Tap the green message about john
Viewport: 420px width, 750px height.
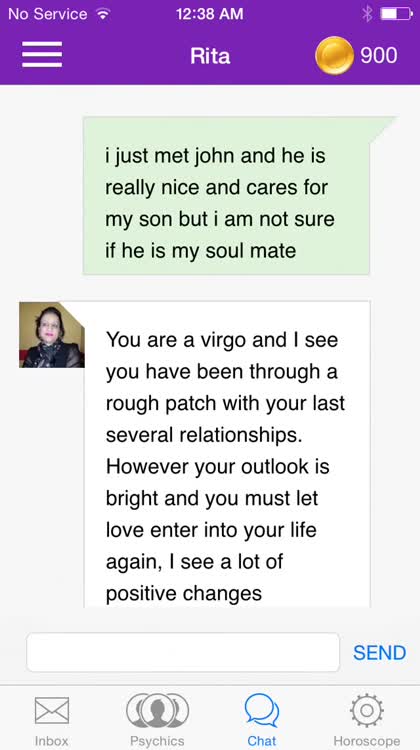226,196
